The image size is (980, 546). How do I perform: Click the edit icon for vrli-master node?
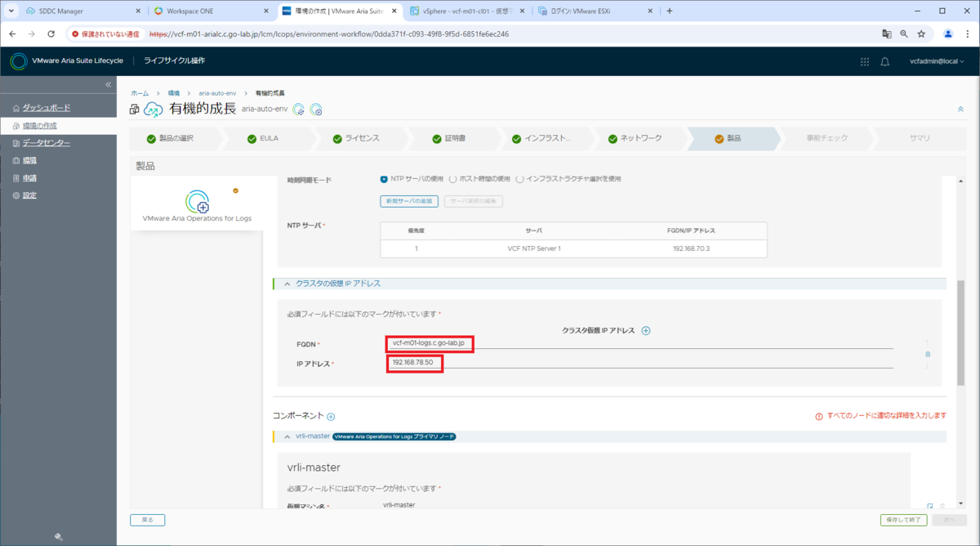929,508
